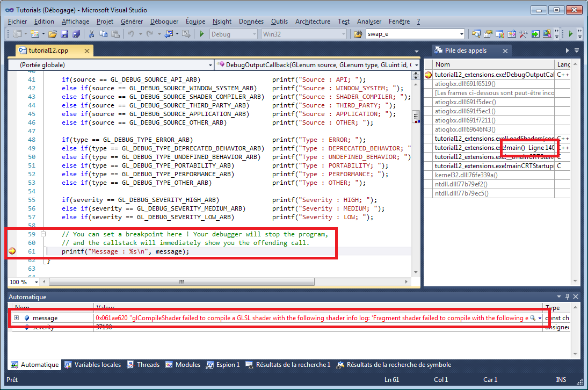Screen dimensions: 588x390
Task: Expand the message variable row
Action: 17,318
